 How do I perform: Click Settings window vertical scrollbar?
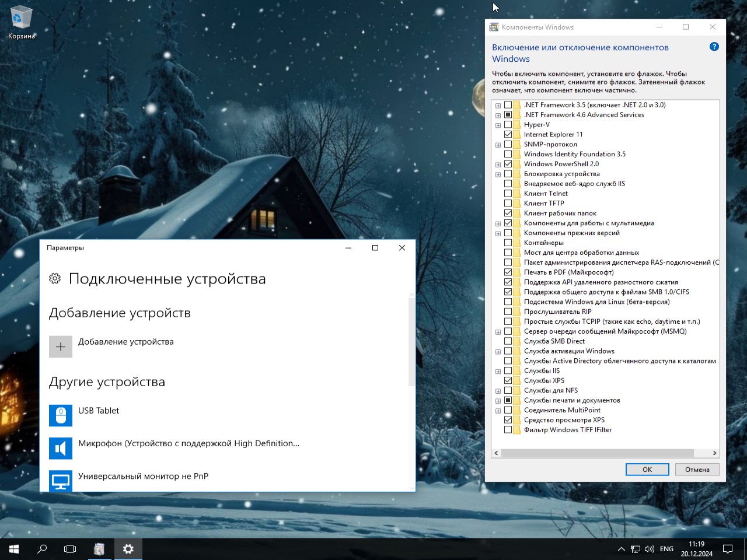point(411,342)
